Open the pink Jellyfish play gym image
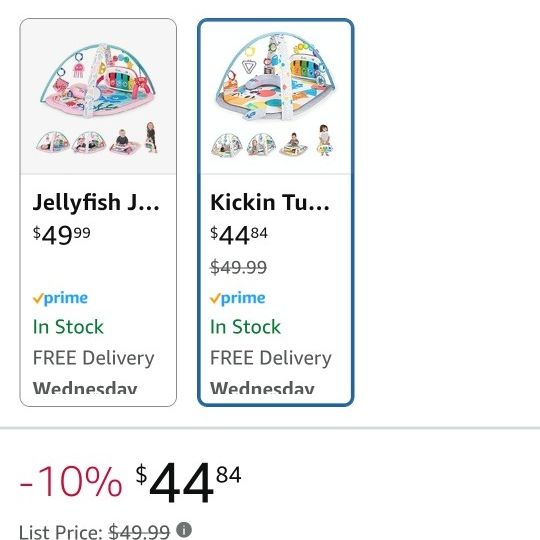The width and height of the screenshot is (540, 540). coord(98,97)
